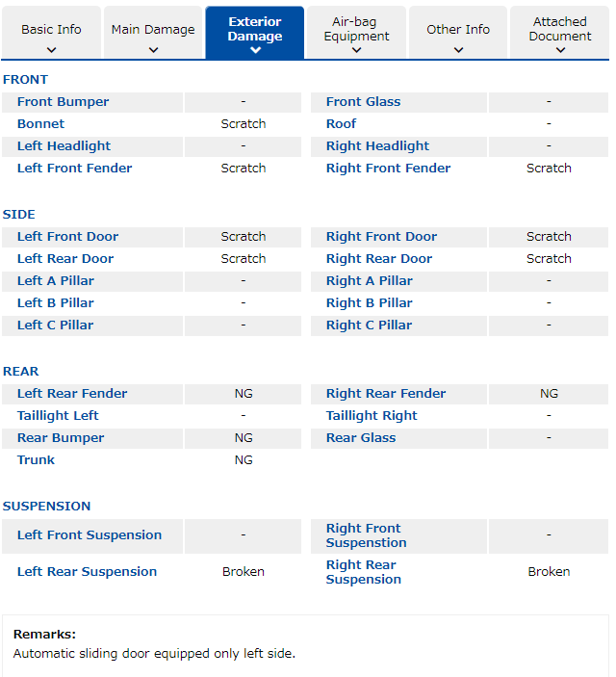Click chevron arrow under Attached Document
616x677 pixels.
(x=560, y=50)
